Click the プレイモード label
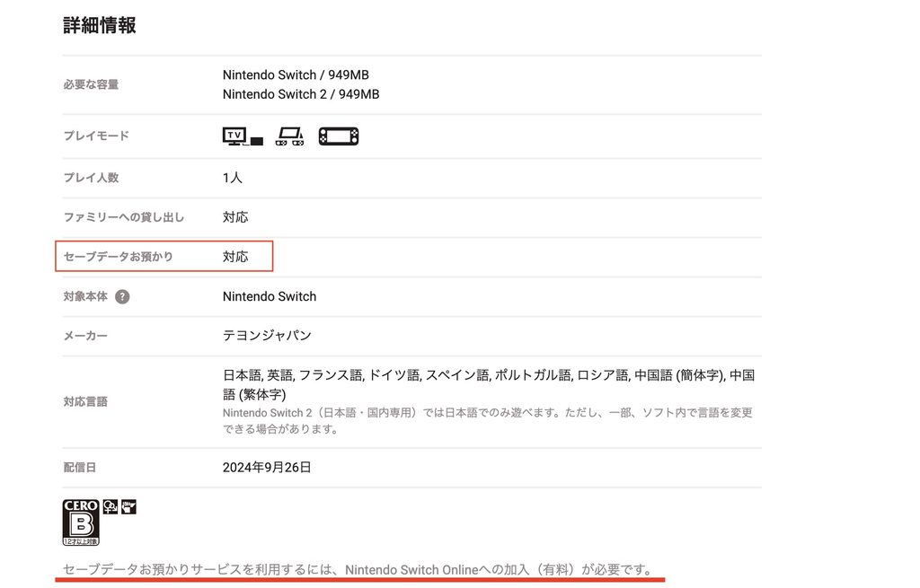Image resolution: width=920 pixels, height=588 pixels. (x=96, y=136)
